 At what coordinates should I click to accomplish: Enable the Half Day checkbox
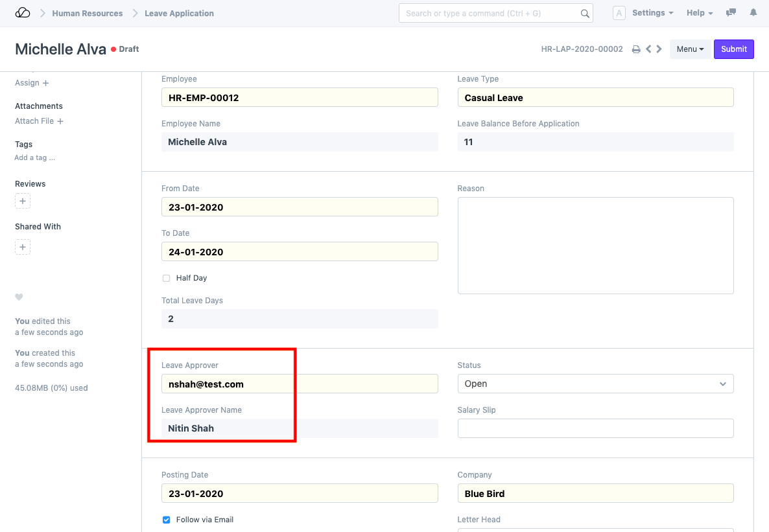click(167, 278)
